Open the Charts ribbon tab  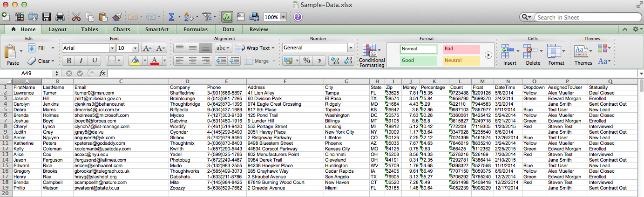click(121, 29)
